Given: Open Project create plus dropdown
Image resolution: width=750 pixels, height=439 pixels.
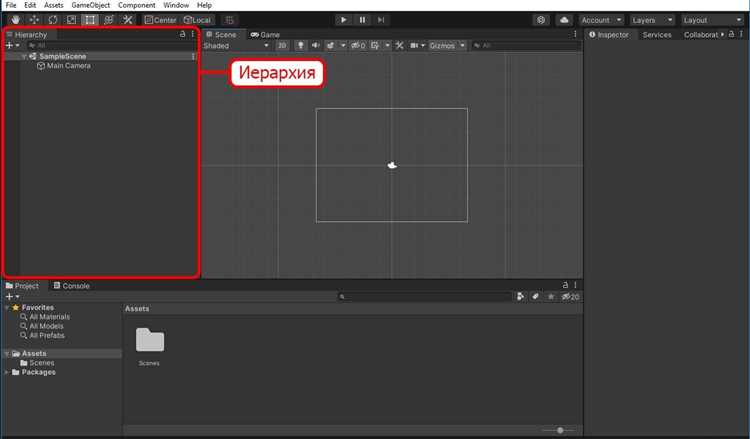Looking at the screenshot, I should pyautogui.click(x=12, y=297).
